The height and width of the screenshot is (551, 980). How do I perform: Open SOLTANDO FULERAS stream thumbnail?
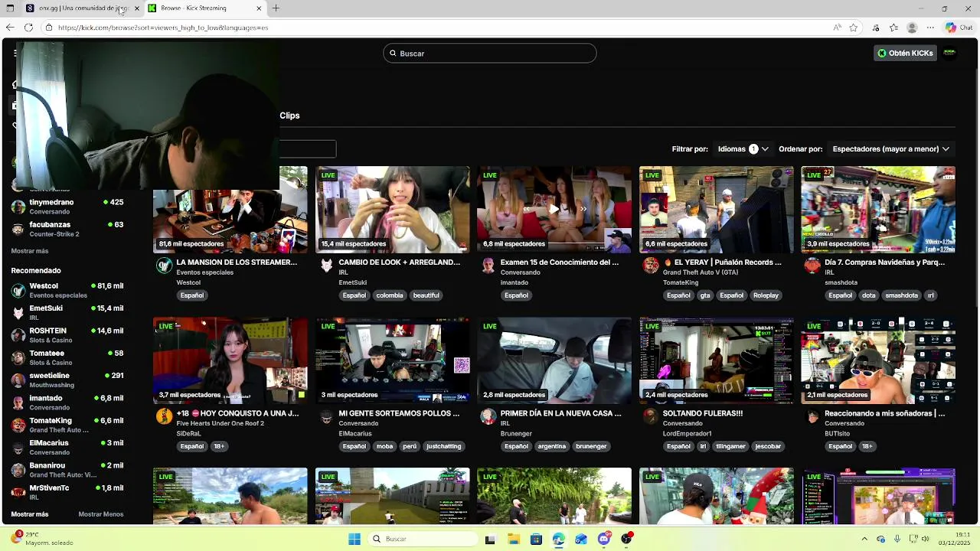point(717,360)
